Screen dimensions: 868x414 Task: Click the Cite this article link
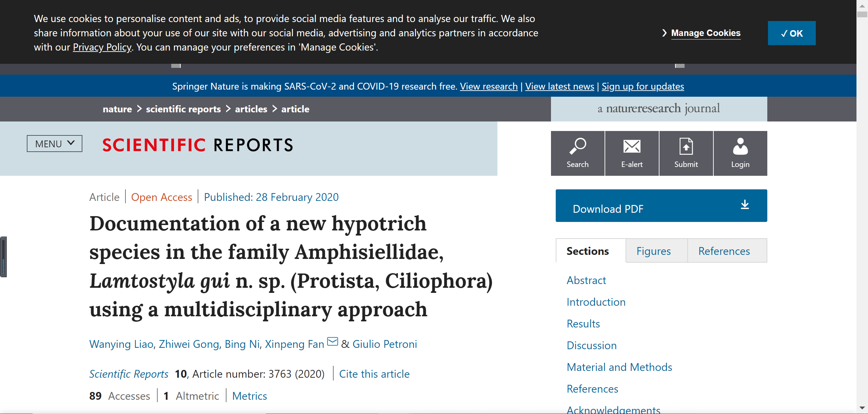coord(374,374)
